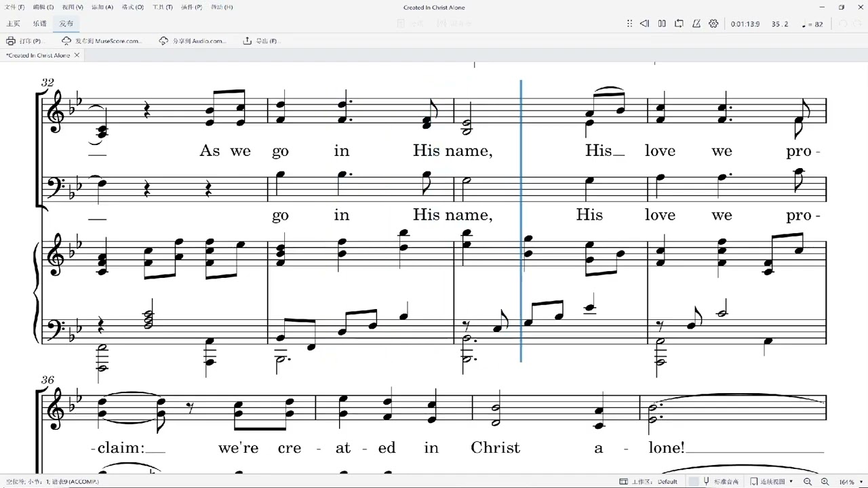Click the measure number 36
The width and height of the screenshot is (868, 488).
(x=47, y=380)
